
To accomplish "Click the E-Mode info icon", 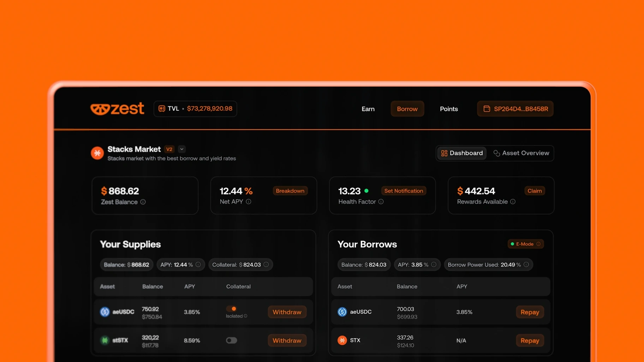I will [538, 244].
